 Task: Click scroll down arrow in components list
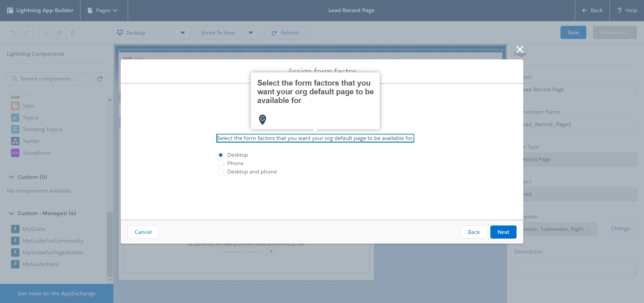[x=110, y=280]
